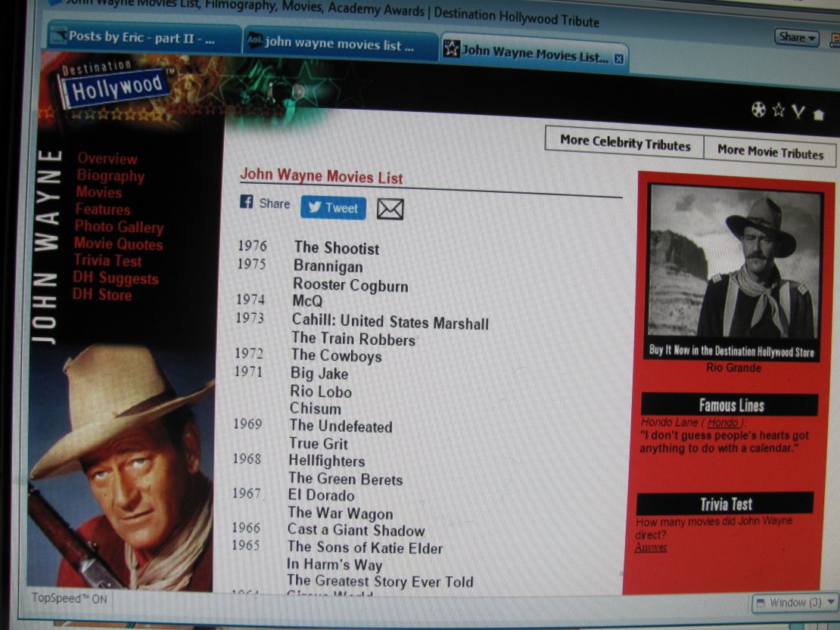Click the Hondo link in Famous Lines

point(723,422)
